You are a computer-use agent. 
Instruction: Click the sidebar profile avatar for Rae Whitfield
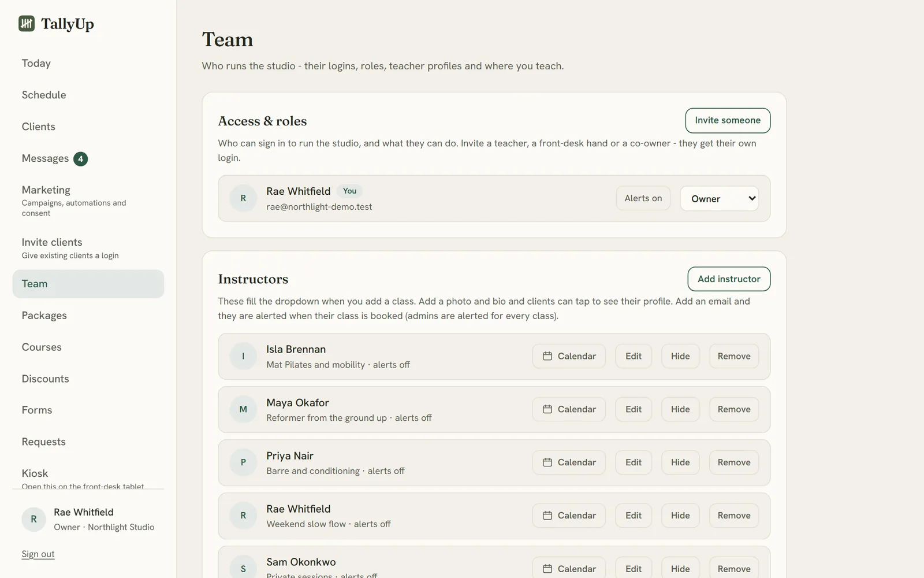pyautogui.click(x=33, y=519)
